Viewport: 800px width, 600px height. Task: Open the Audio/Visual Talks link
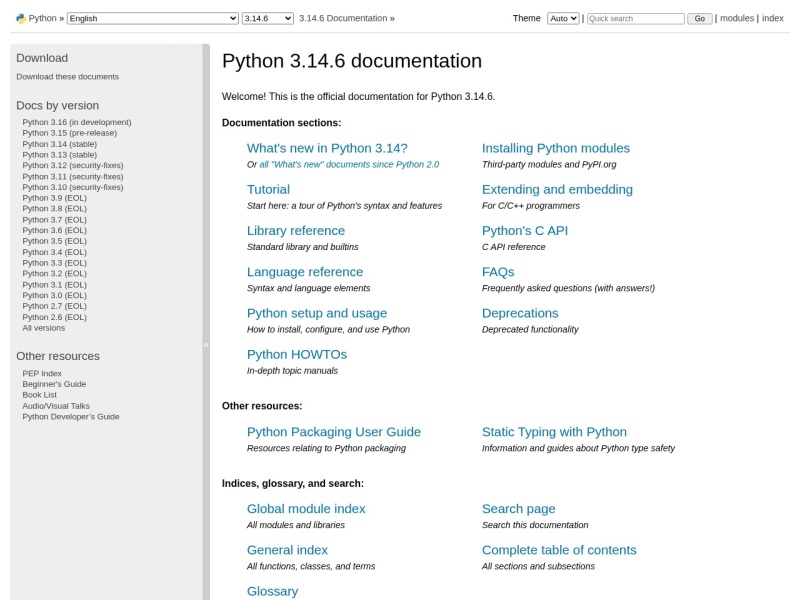(x=56, y=406)
